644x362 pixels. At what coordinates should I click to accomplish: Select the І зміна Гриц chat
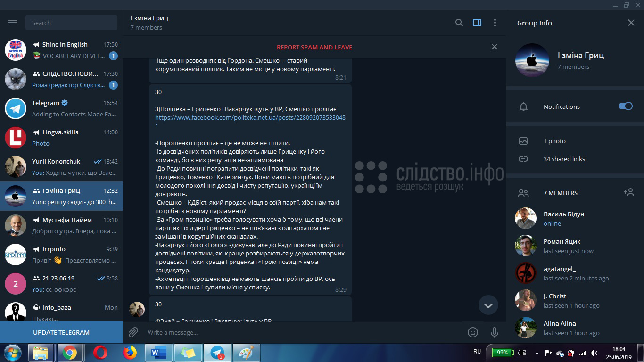pos(61,196)
